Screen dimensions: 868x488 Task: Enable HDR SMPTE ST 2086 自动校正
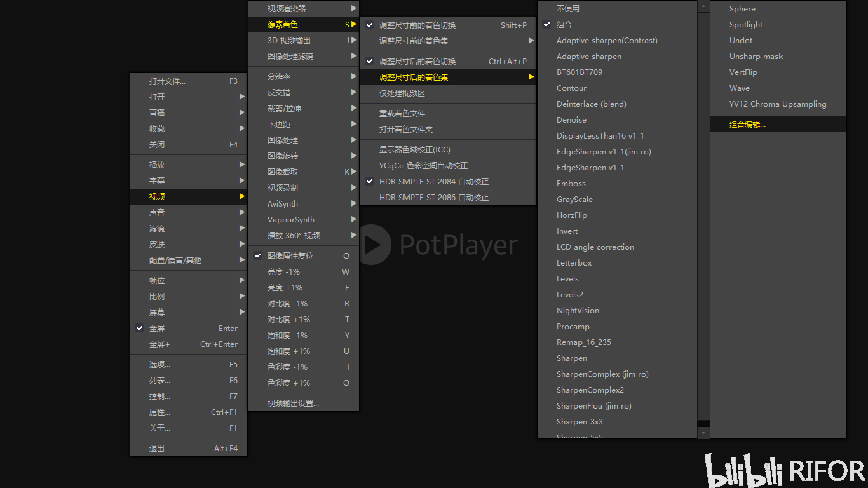click(448, 198)
